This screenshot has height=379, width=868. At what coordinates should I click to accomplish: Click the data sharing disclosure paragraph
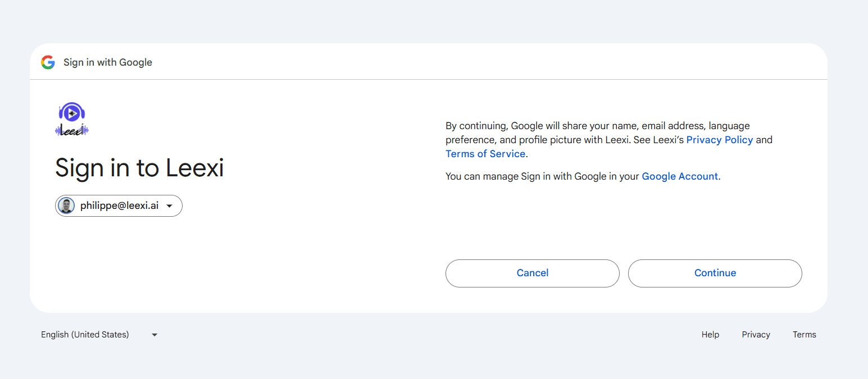click(562, 133)
